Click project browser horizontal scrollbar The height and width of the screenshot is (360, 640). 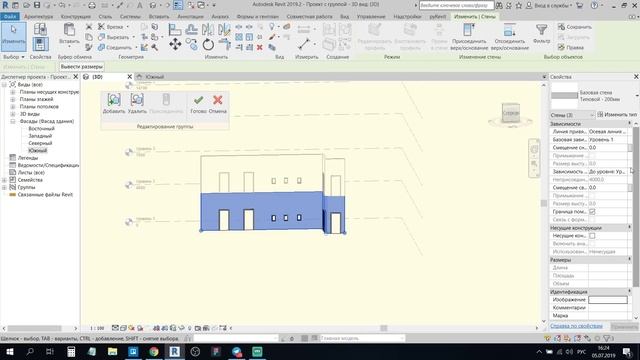34,328
